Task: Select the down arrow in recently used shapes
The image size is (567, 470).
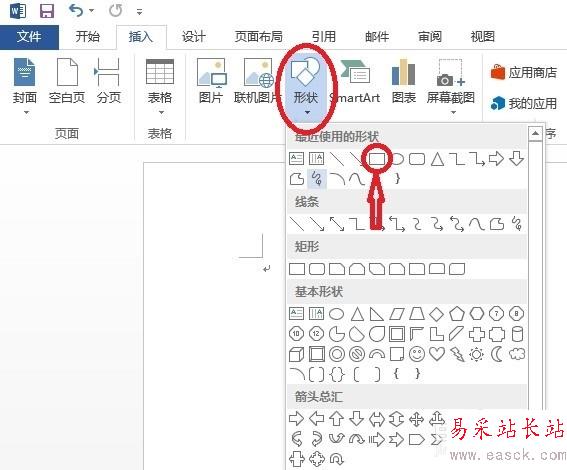Action: click(516, 159)
